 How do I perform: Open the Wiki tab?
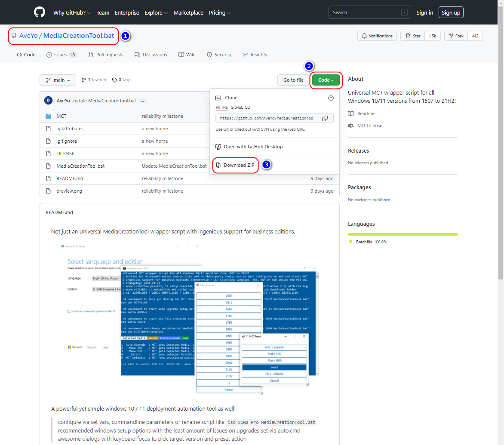tap(187, 55)
